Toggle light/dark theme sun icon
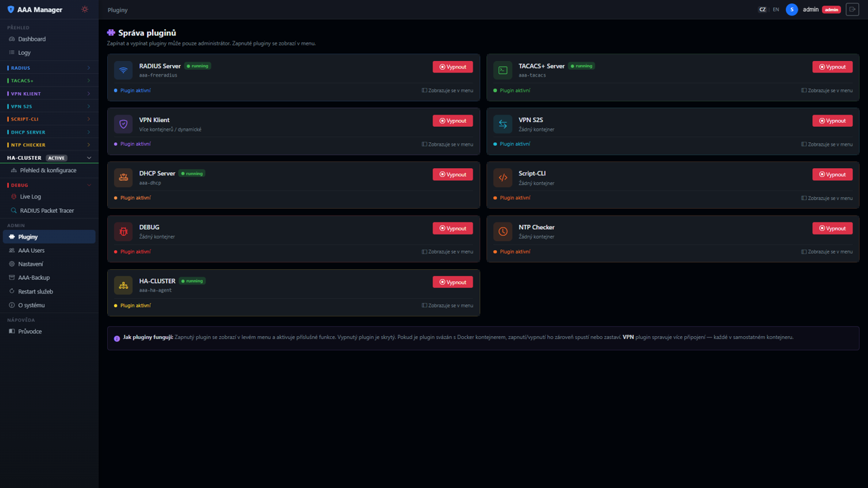 click(85, 9)
